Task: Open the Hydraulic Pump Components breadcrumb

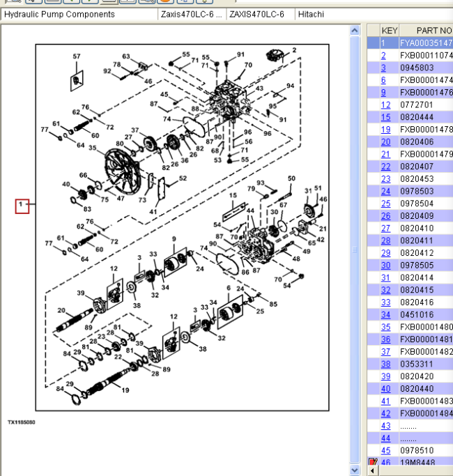Action: tap(59, 14)
